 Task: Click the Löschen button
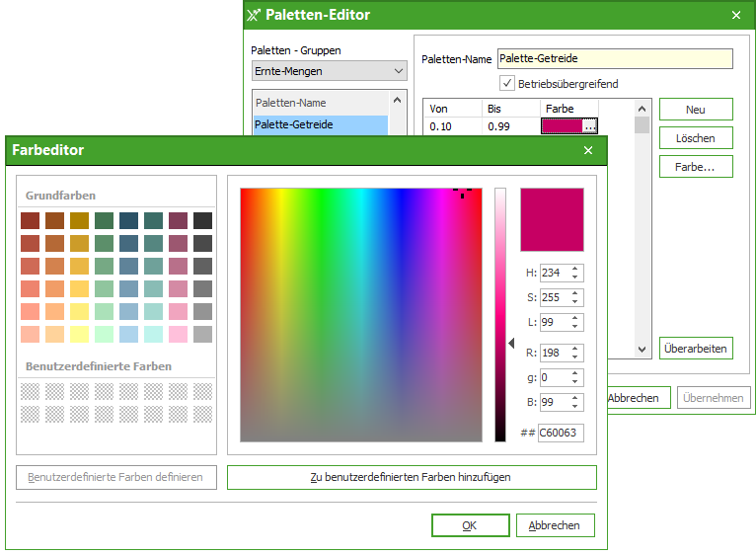695,138
